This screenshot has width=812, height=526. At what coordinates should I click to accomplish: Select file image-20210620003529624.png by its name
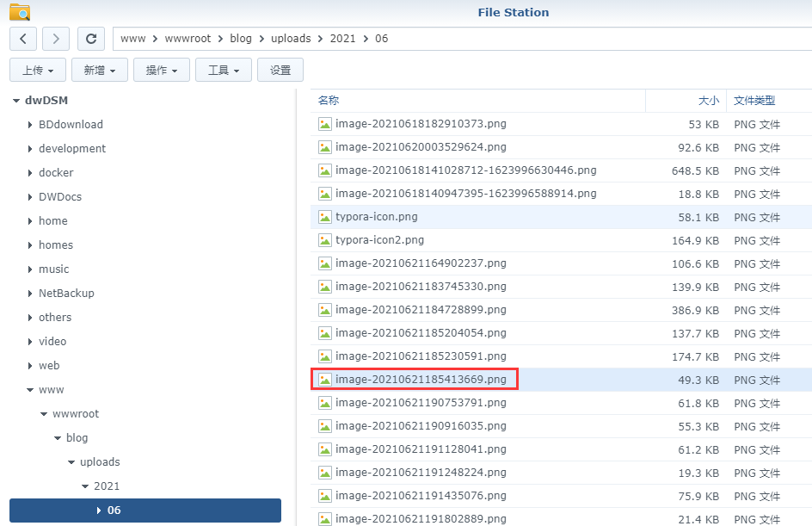click(x=421, y=146)
